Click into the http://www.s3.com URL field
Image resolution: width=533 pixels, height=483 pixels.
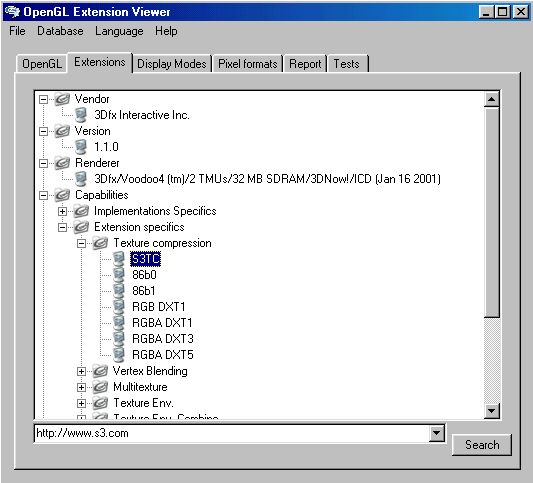pyautogui.click(x=232, y=433)
